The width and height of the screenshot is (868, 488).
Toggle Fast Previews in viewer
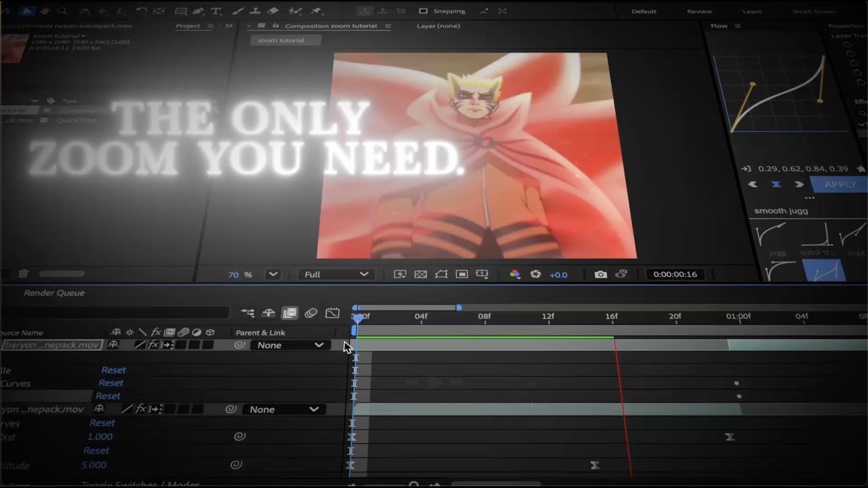pos(400,274)
